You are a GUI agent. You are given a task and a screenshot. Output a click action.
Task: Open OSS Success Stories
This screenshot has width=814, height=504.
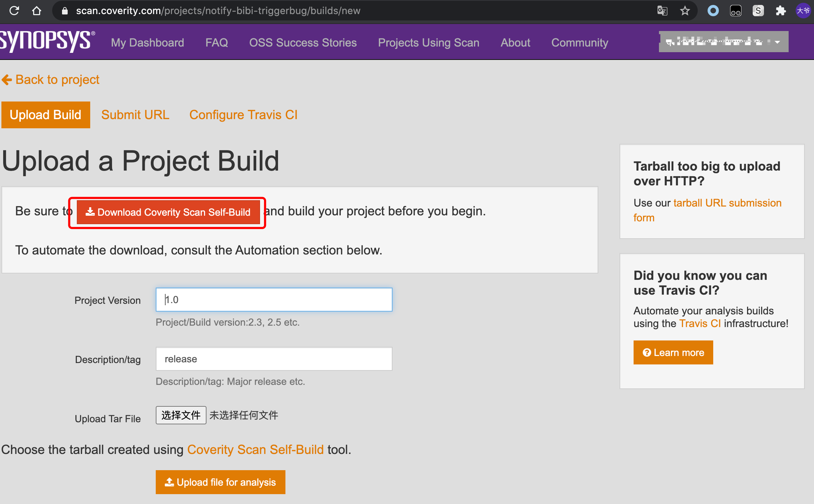click(303, 43)
